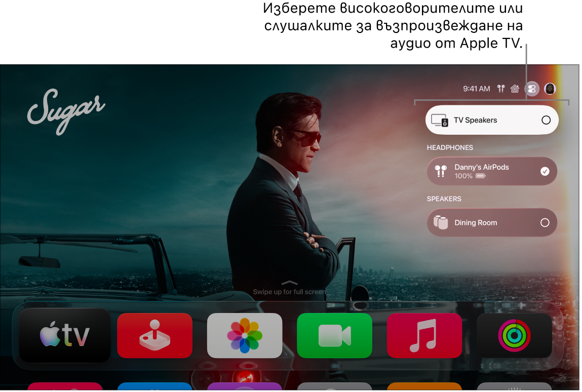Click the Danny's AirPods label
The image size is (582, 392).
(482, 167)
